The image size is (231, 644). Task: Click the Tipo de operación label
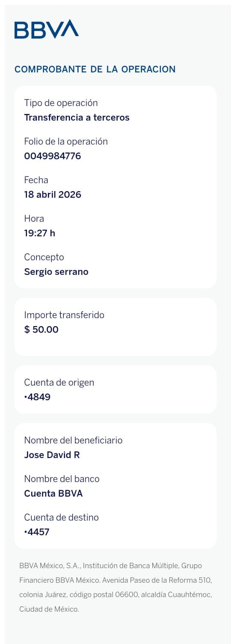[61, 103]
